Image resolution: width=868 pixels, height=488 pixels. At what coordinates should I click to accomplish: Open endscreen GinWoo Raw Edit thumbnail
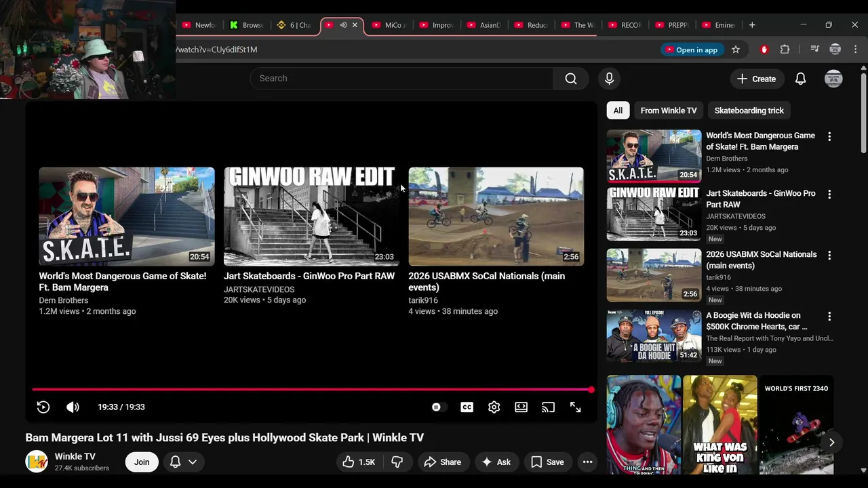[x=311, y=216]
